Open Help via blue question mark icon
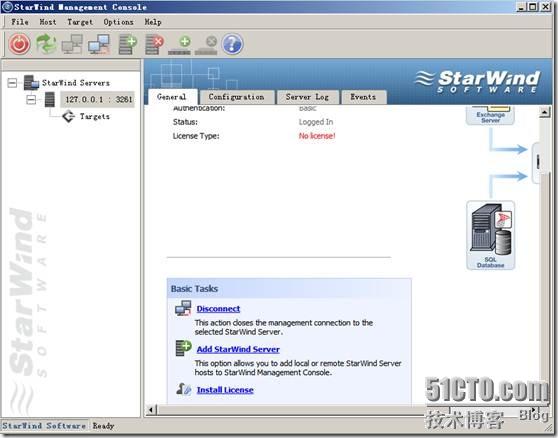This screenshot has width=558, height=438. 232,44
